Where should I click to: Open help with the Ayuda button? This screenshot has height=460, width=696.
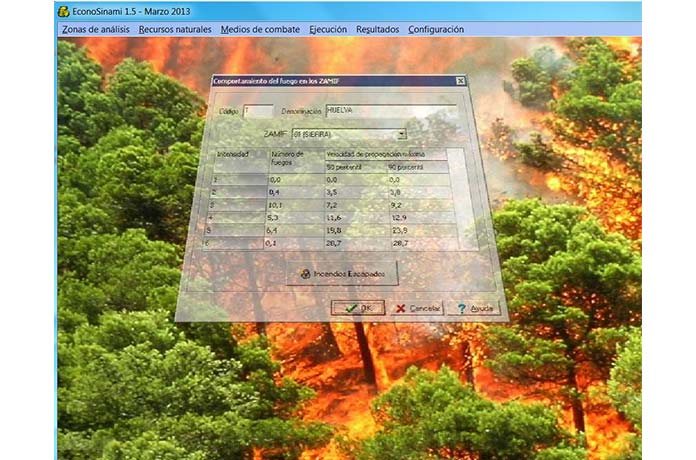(476, 309)
